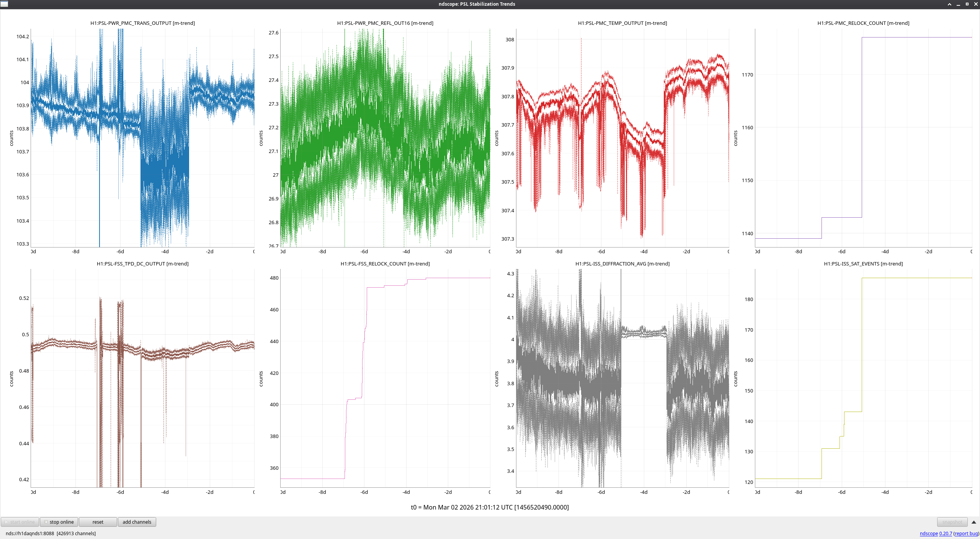Click the pink FSS_RELOCK_COUNT plot
The height and width of the screenshot is (539, 980).
click(385, 378)
